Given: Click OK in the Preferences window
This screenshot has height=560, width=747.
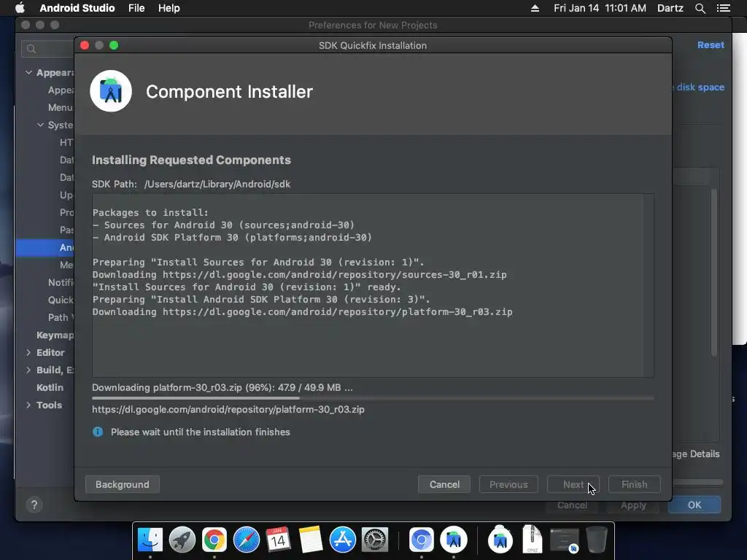Looking at the screenshot, I should point(694,505).
